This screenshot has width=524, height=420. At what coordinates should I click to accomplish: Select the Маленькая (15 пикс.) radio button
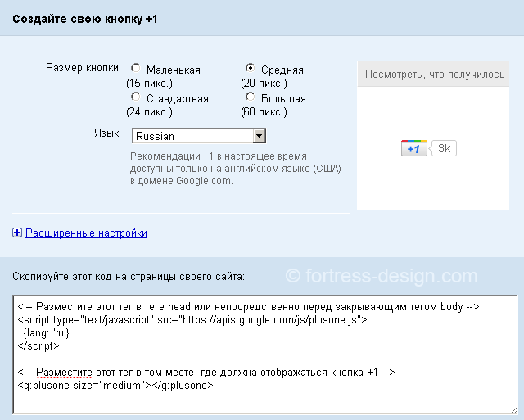[136, 68]
